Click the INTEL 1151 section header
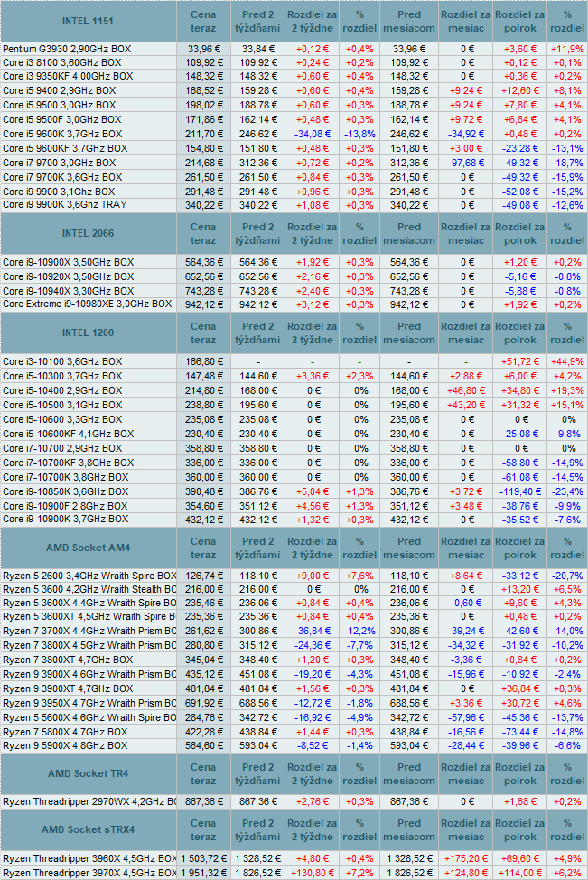588x880 pixels. pos(88,22)
